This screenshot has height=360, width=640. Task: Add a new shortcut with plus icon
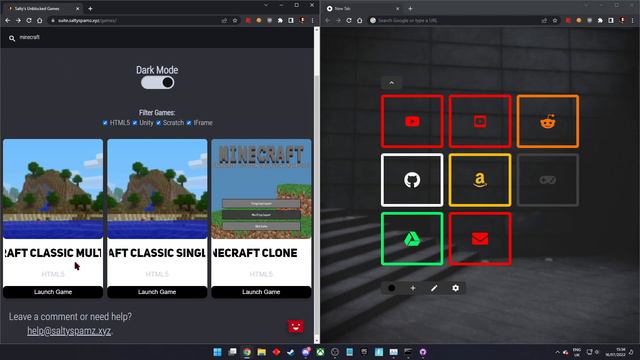(x=413, y=288)
